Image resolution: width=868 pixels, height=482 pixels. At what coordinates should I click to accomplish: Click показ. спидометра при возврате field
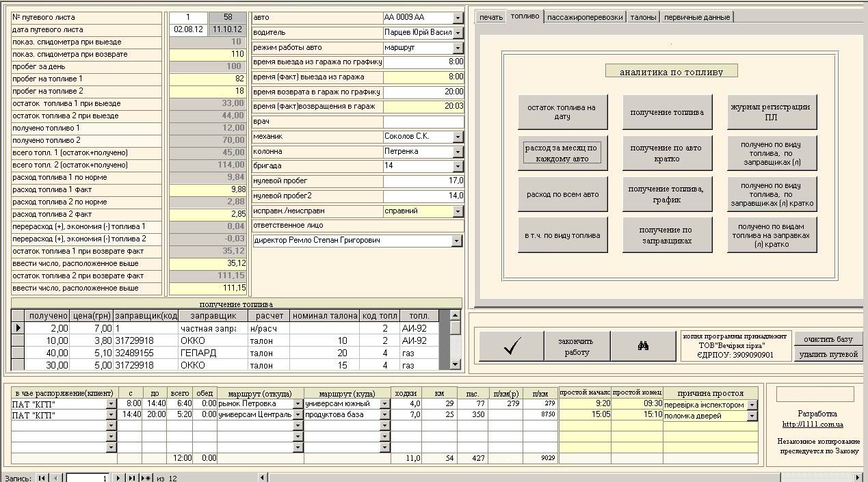tap(207, 55)
